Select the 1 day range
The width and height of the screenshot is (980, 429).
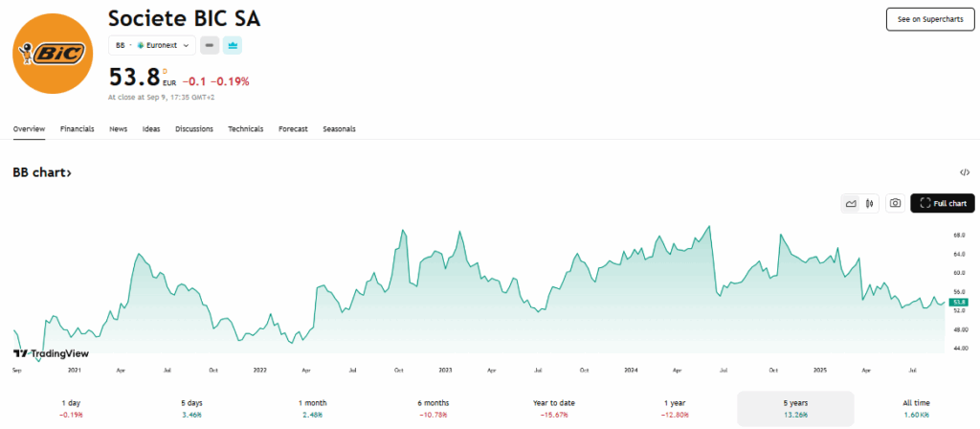(71, 409)
